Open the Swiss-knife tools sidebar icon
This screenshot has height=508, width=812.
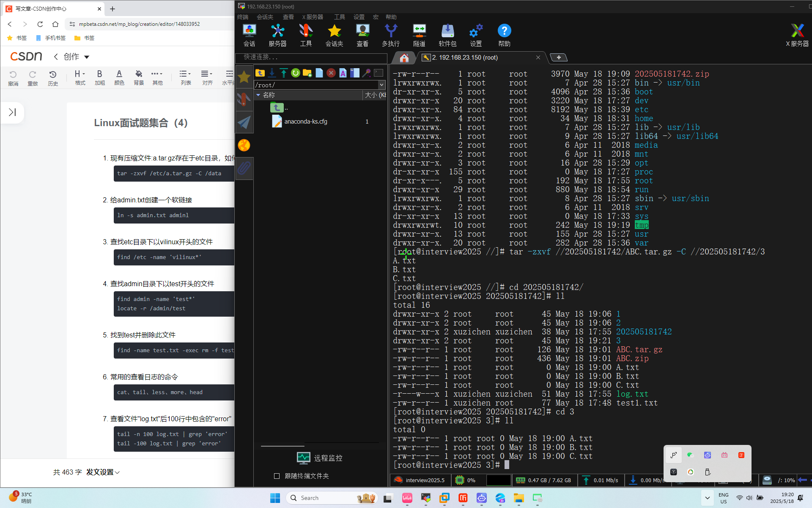pyautogui.click(x=244, y=99)
